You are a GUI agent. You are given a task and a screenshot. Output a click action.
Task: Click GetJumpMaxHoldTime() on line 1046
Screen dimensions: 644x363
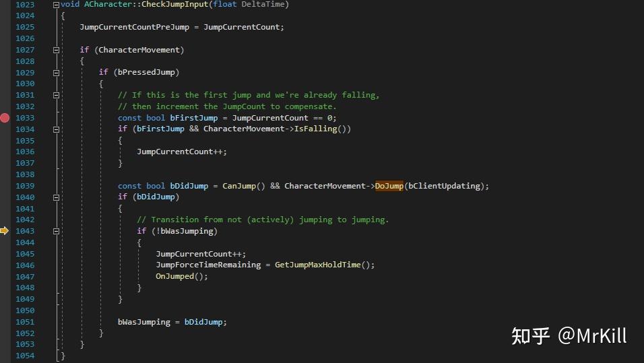322,265
